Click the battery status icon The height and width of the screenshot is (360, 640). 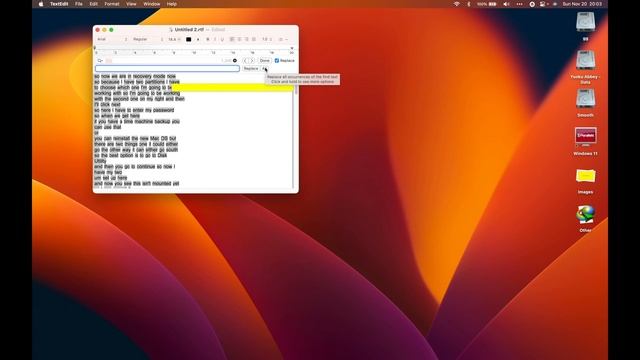pyautogui.click(x=487, y=4)
